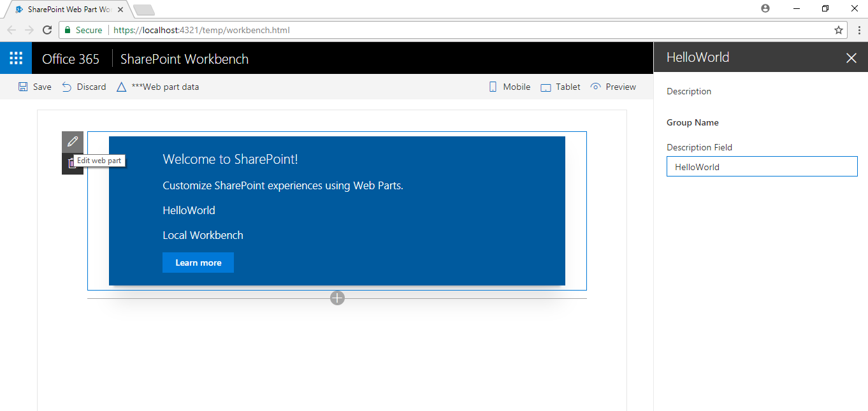The image size is (868, 411).
Task: Click the ***Web part data label
Action: click(165, 87)
